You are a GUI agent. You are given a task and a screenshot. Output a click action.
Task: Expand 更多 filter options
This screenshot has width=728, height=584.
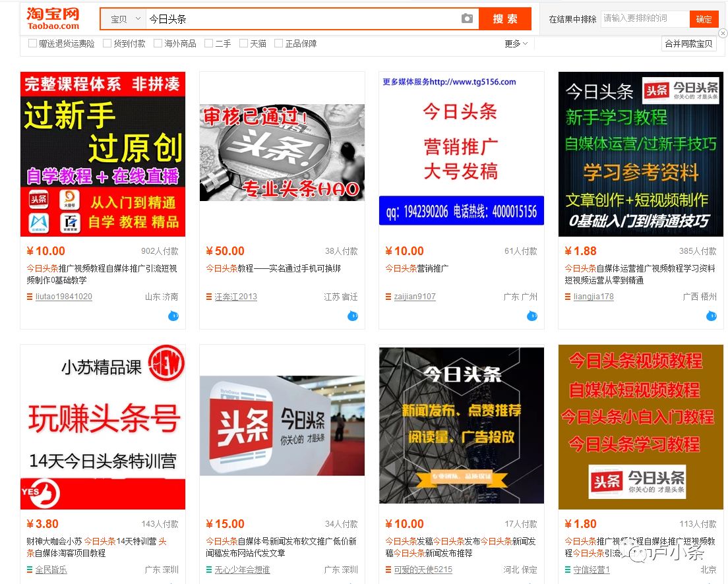click(516, 44)
